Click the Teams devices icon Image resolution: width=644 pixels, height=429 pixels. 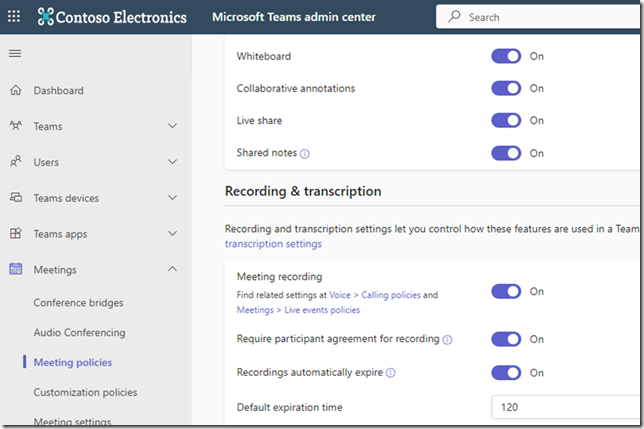coord(16,197)
